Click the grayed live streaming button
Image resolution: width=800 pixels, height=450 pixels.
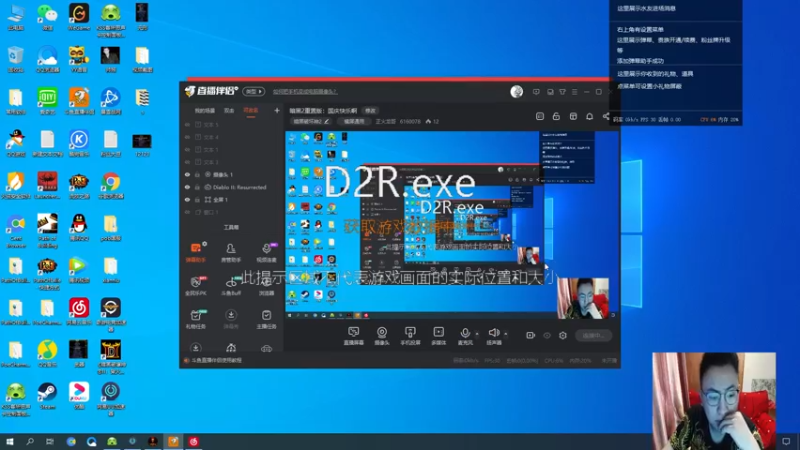[x=593, y=335]
